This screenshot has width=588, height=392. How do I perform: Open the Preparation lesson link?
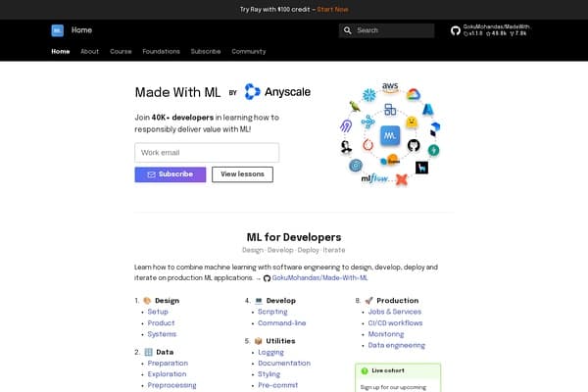(x=168, y=364)
